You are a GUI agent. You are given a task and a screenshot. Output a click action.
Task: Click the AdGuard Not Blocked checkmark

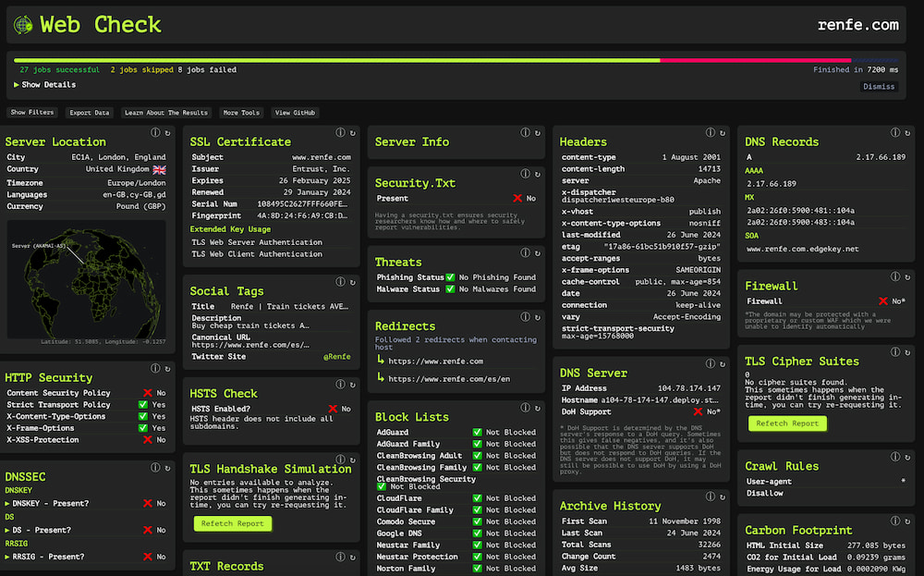pyautogui.click(x=478, y=432)
